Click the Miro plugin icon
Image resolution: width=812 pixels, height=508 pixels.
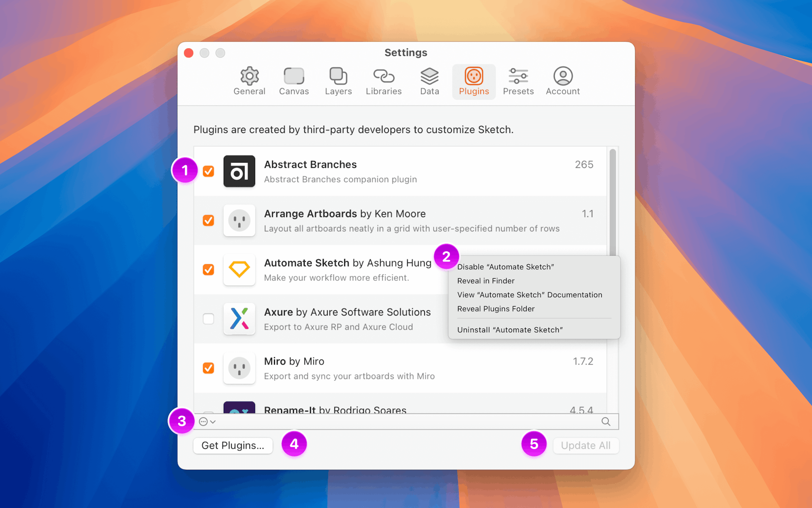point(239,368)
